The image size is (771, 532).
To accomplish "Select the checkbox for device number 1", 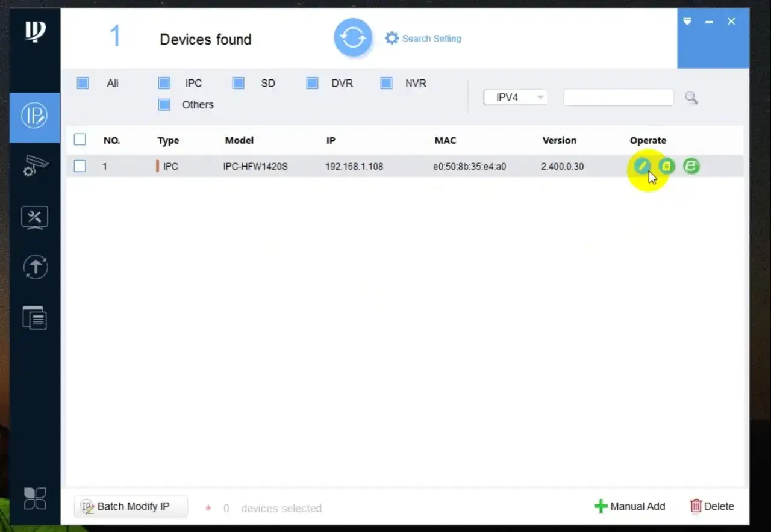I will pyautogui.click(x=80, y=166).
